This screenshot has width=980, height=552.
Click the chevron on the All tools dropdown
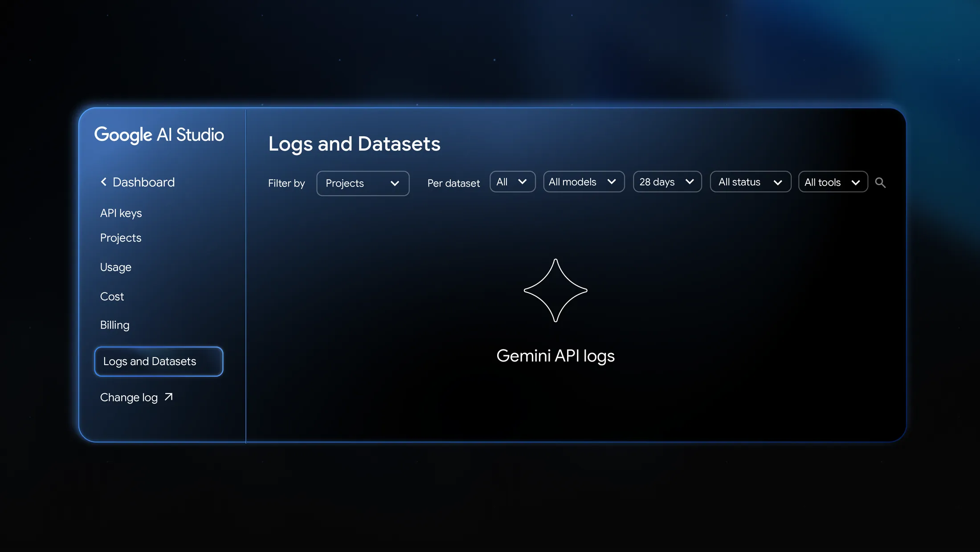click(x=856, y=182)
